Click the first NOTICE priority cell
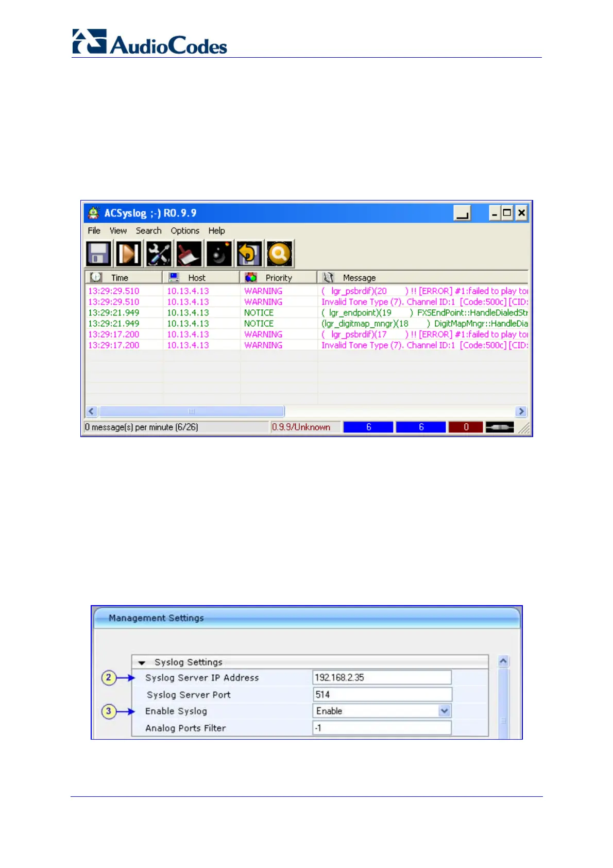This screenshot has width=613, height=868. pos(259,312)
